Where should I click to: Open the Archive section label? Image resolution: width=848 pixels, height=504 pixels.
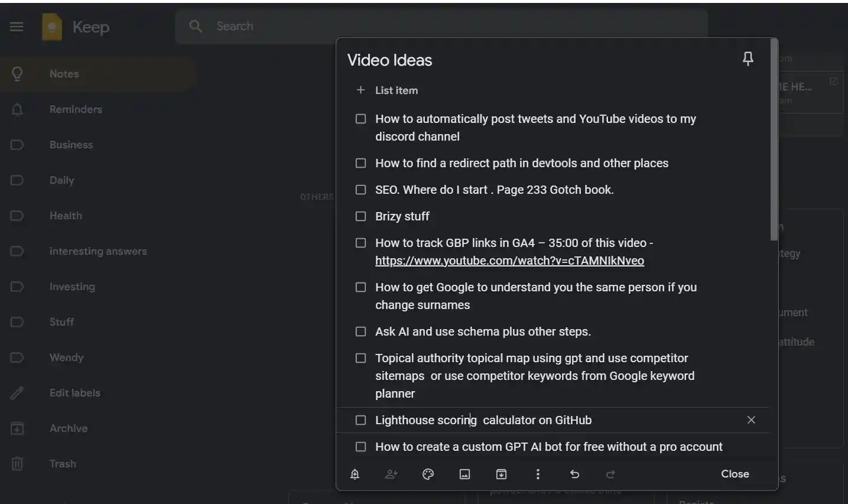[x=69, y=428]
